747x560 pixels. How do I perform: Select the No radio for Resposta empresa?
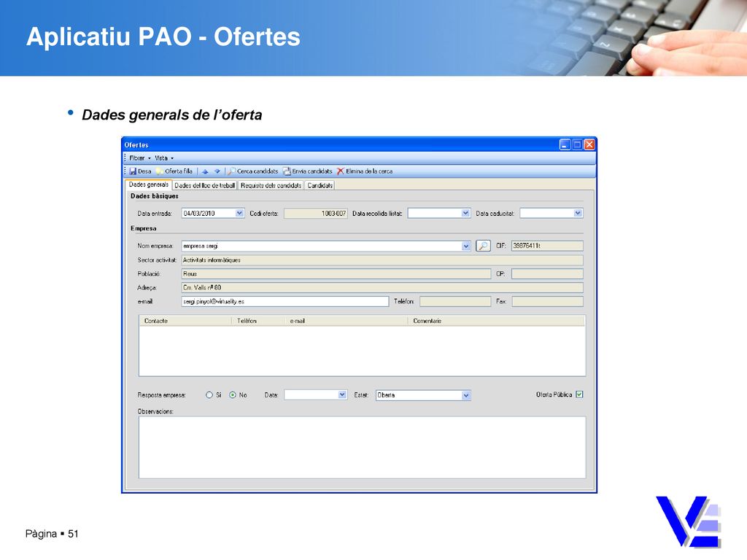coord(233,394)
